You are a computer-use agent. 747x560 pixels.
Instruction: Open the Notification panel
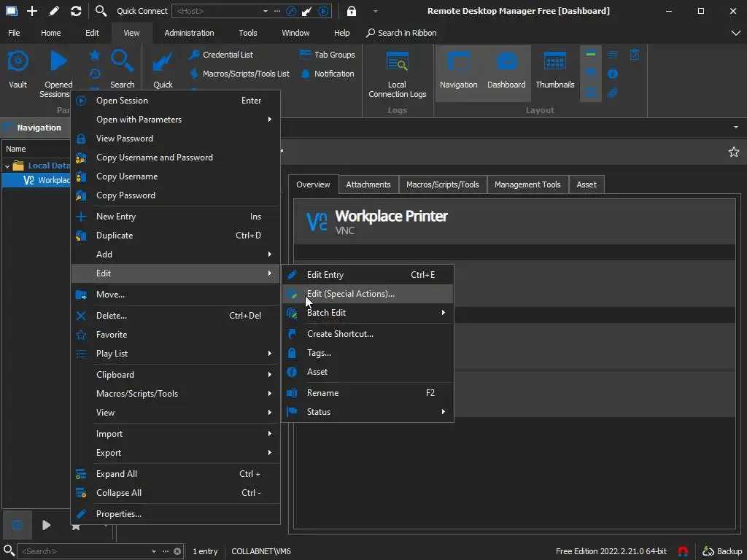328,74
